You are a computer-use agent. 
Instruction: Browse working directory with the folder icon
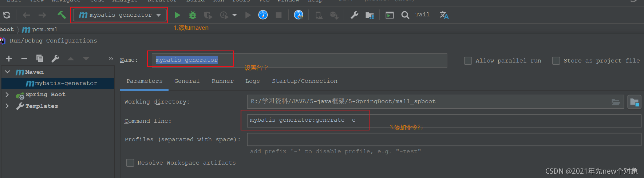point(616,102)
